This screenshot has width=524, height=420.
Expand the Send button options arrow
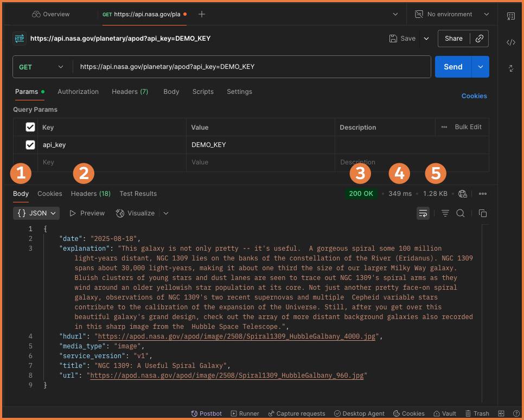[481, 67]
